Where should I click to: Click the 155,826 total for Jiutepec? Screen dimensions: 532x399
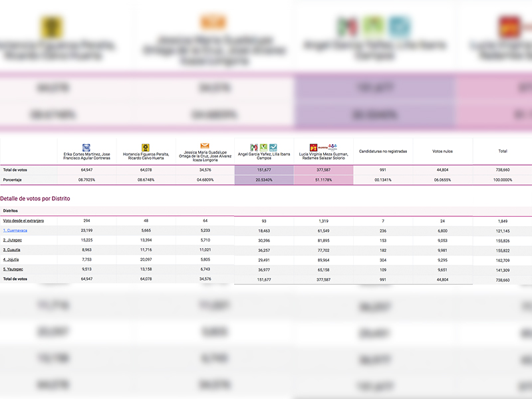pos(503,241)
